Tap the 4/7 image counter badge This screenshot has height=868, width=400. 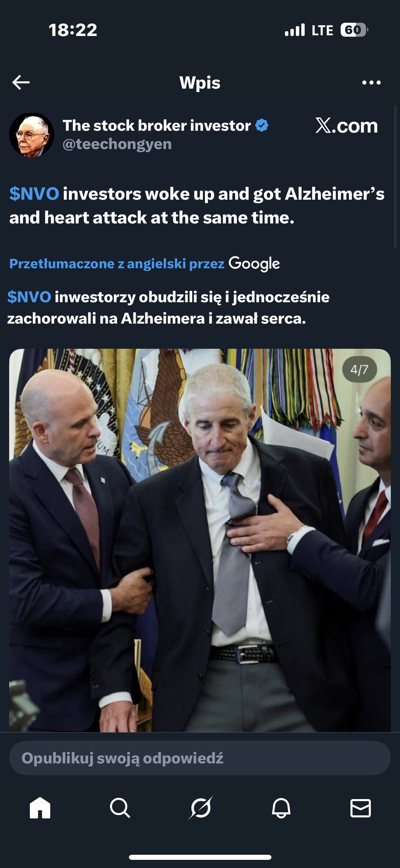(x=359, y=369)
